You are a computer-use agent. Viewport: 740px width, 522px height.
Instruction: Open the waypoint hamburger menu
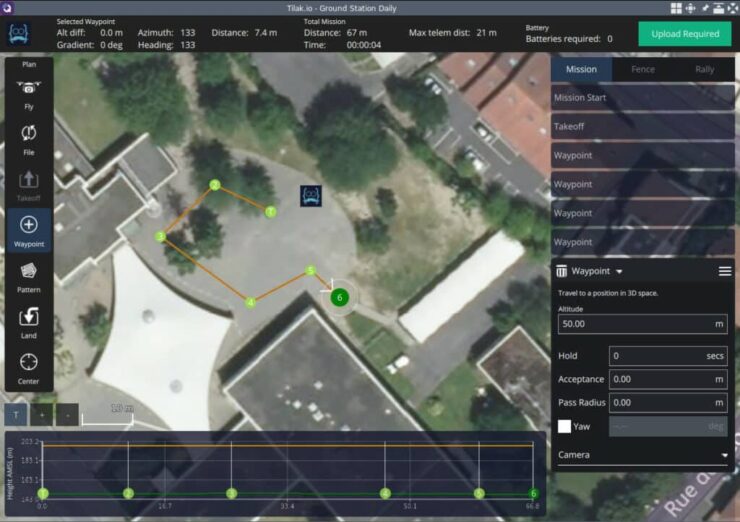[724, 271]
